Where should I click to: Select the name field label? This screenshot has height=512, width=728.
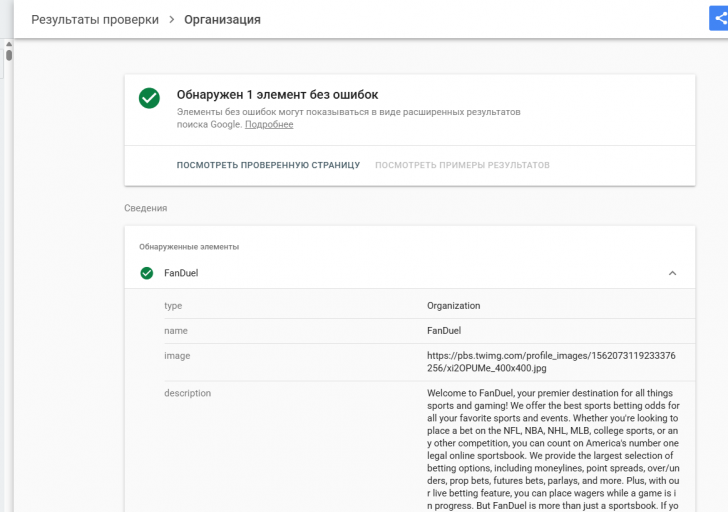point(176,331)
